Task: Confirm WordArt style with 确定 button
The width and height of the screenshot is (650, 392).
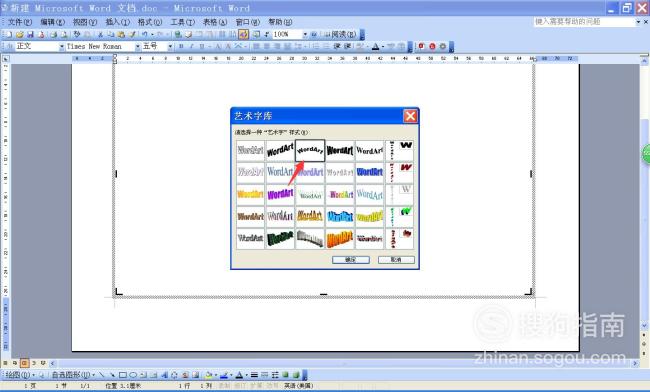Action: click(351, 259)
